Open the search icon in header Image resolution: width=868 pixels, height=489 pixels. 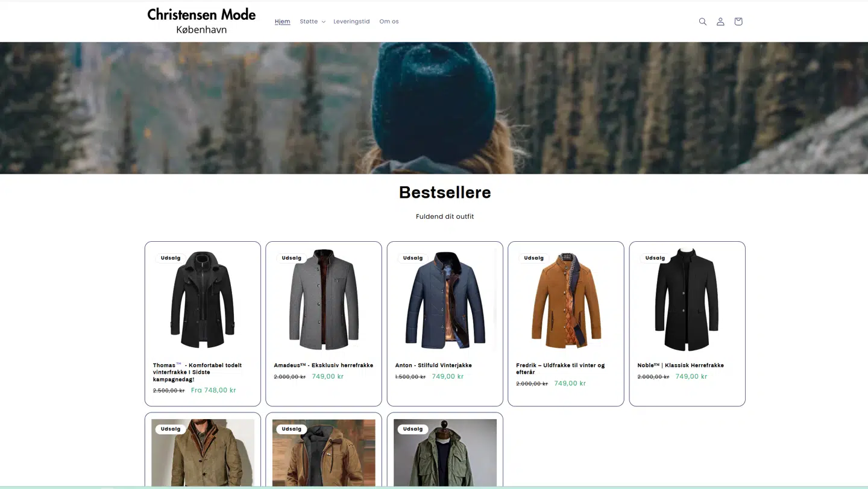pos(702,22)
